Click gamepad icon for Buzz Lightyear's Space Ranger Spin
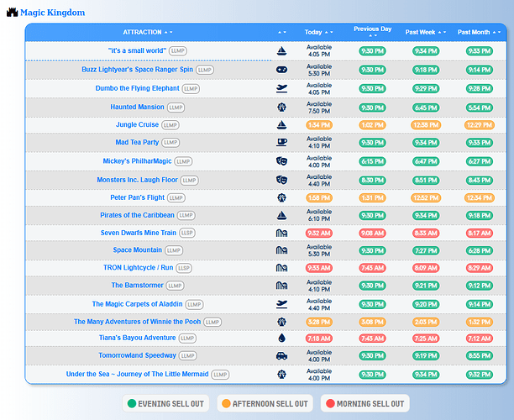 tap(281, 70)
